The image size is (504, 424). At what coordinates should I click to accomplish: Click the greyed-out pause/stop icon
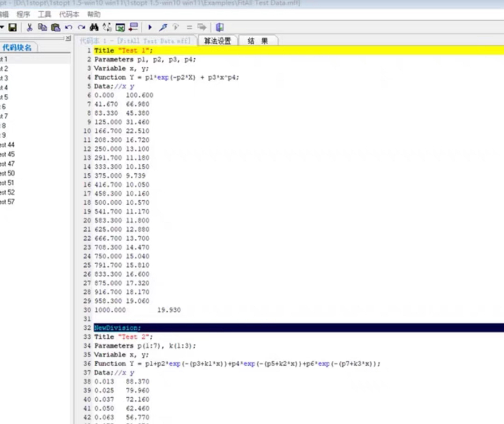176,27
